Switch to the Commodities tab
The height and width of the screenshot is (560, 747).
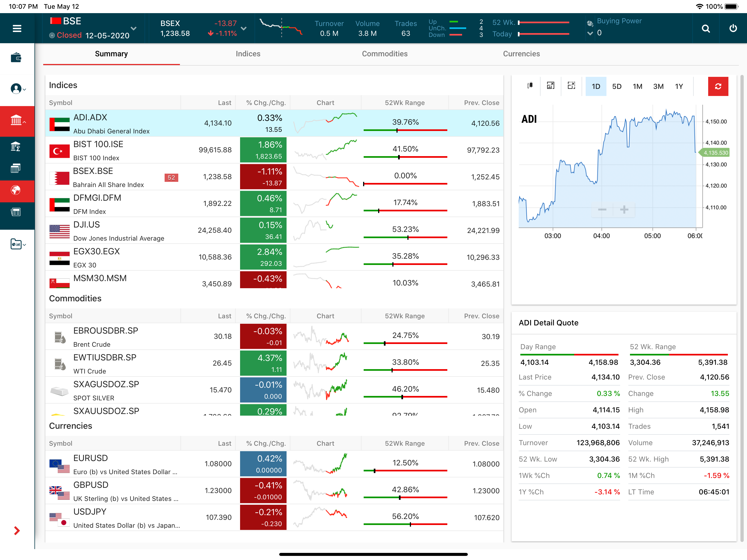385,54
